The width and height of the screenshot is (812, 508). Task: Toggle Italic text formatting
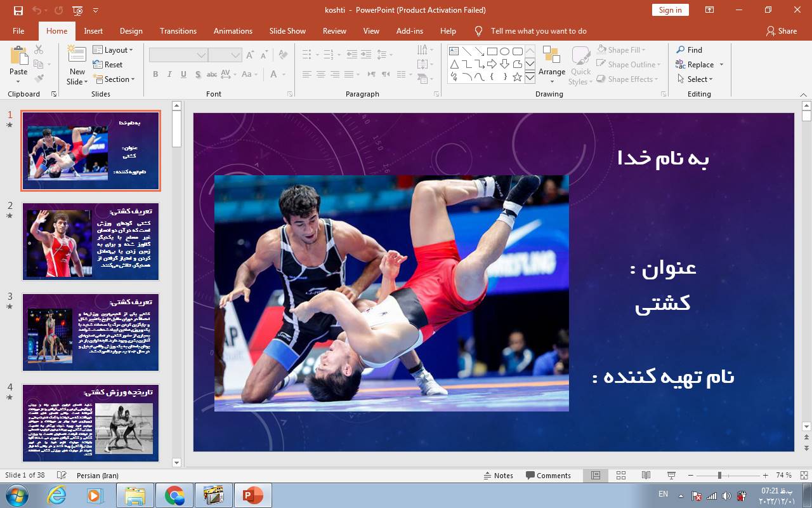(169, 74)
